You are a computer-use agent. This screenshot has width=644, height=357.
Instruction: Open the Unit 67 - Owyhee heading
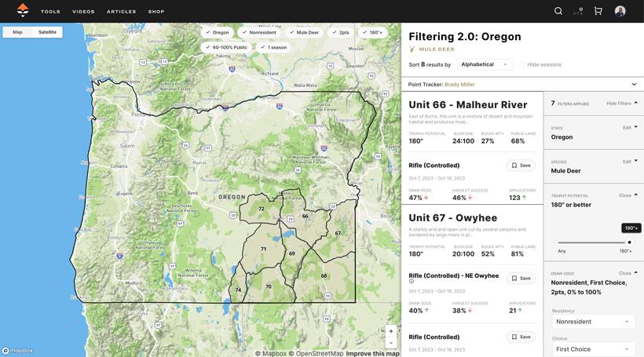point(452,218)
